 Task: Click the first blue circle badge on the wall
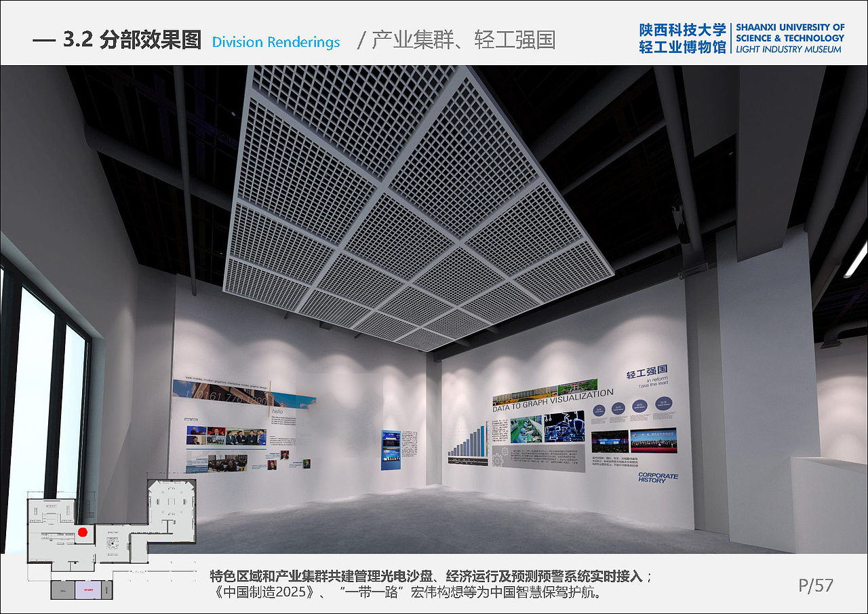(x=599, y=410)
